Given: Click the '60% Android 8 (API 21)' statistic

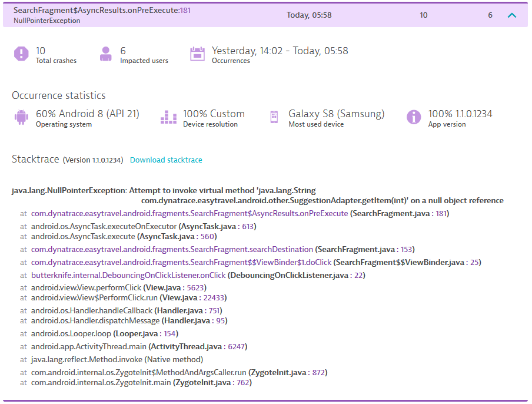Looking at the screenshot, I should (88, 114).
